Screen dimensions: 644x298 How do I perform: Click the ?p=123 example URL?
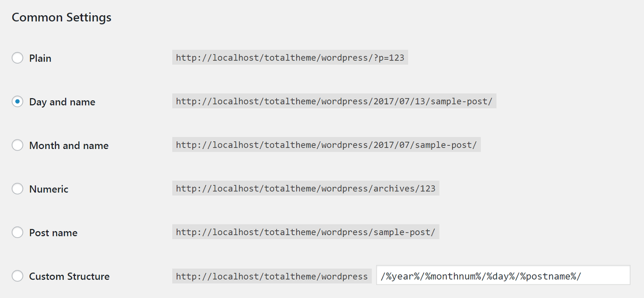(290, 58)
